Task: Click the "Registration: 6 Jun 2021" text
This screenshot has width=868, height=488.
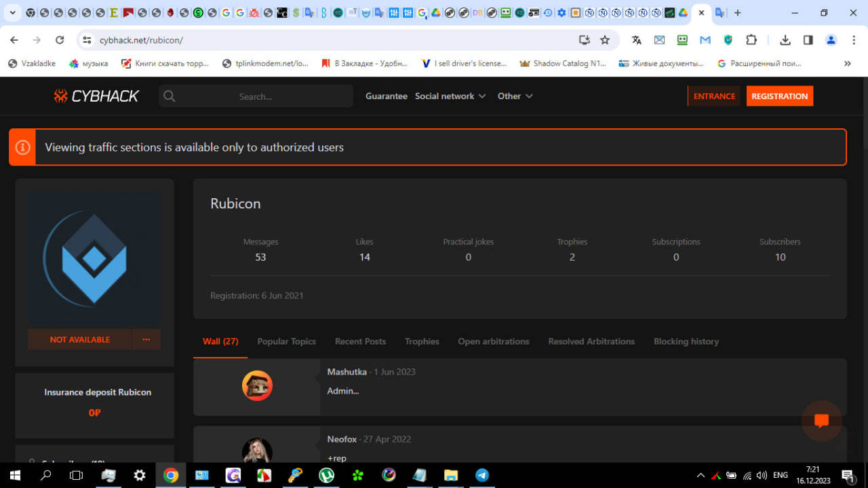Action: (x=257, y=296)
